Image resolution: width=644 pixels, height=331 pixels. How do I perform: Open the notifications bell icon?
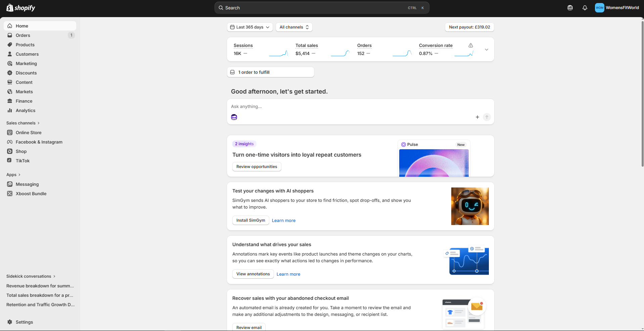pyautogui.click(x=585, y=8)
